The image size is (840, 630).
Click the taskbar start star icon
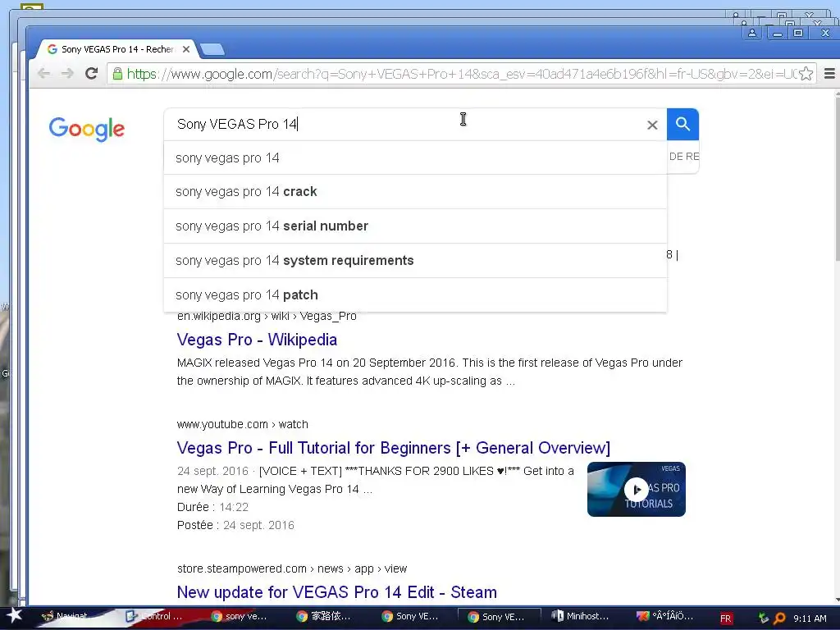(13, 615)
